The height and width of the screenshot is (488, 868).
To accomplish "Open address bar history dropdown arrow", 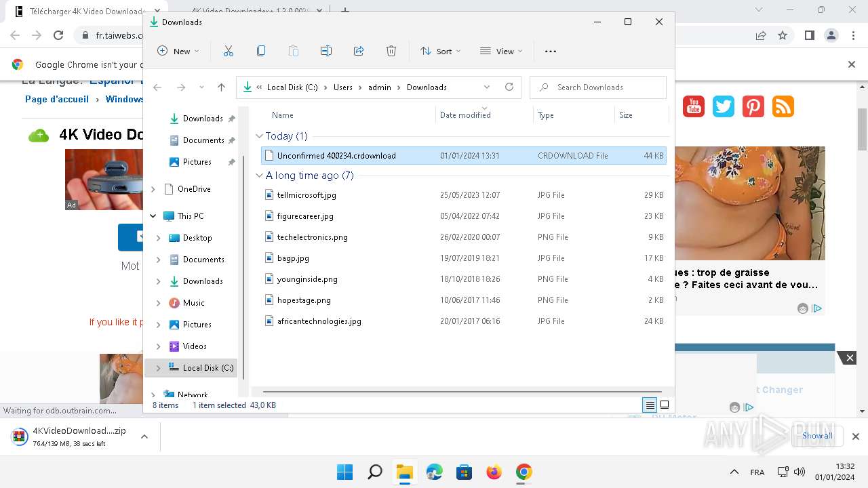I will tap(487, 87).
